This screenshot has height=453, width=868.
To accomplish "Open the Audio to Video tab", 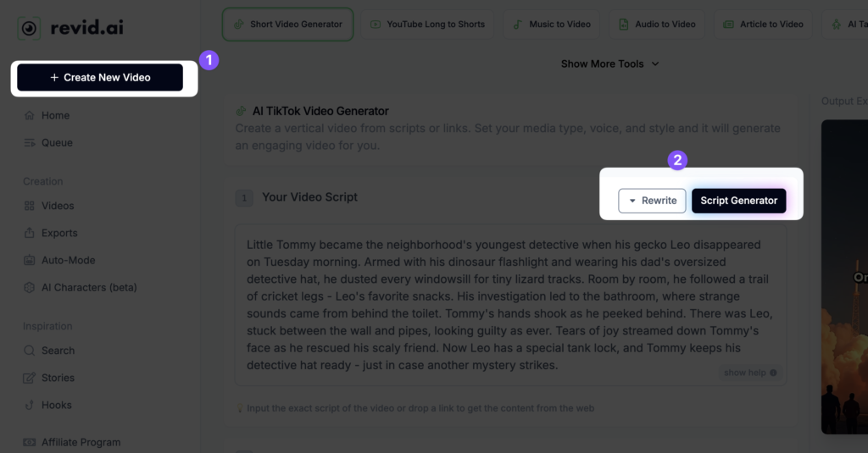I will coord(657,25).
